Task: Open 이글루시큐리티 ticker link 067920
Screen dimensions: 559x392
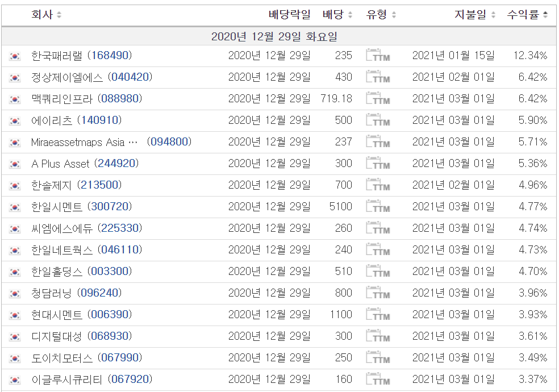Action: coord(130,379)
